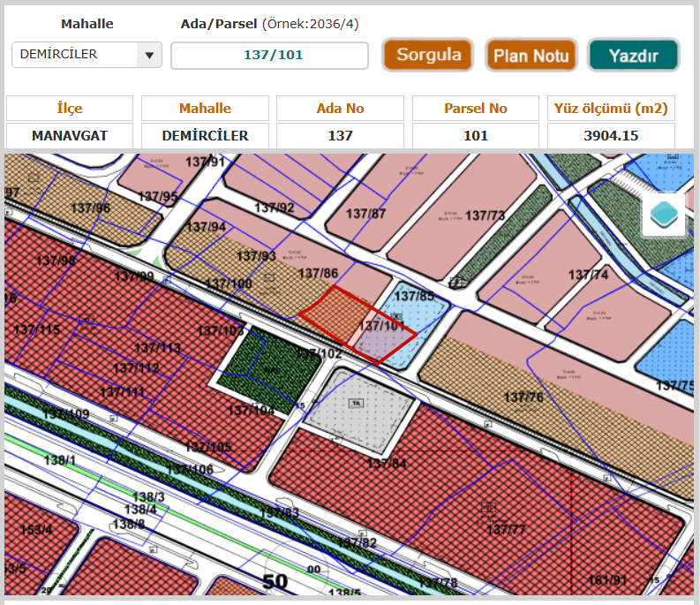Screen dimensions: 700x605
Task: Click parcel label 137/92 on map
Action: coord(275,208)
